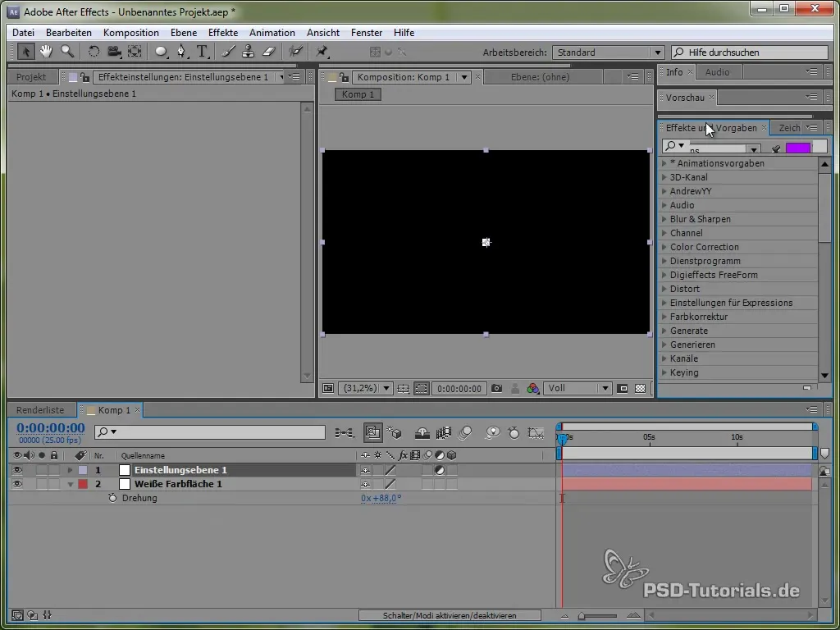840x630 pixels.
Task: Open the Arbeitsbereich Standard dropdown
Action: [x=608, y=52]
